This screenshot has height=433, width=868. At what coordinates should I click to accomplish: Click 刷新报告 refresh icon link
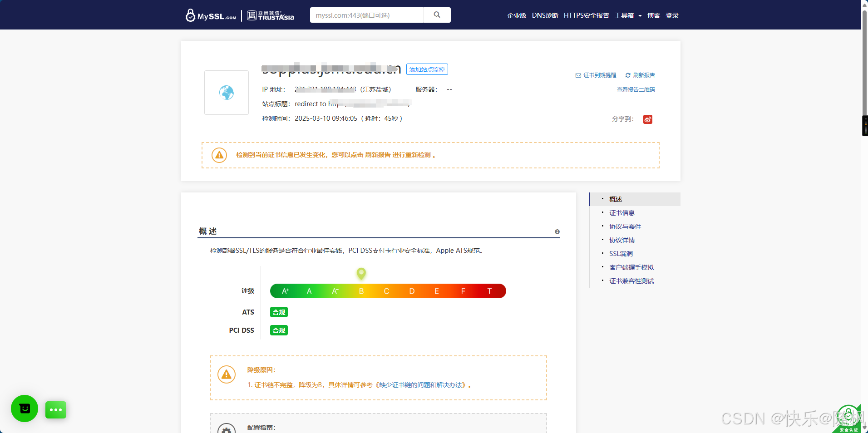coord(640,75)
